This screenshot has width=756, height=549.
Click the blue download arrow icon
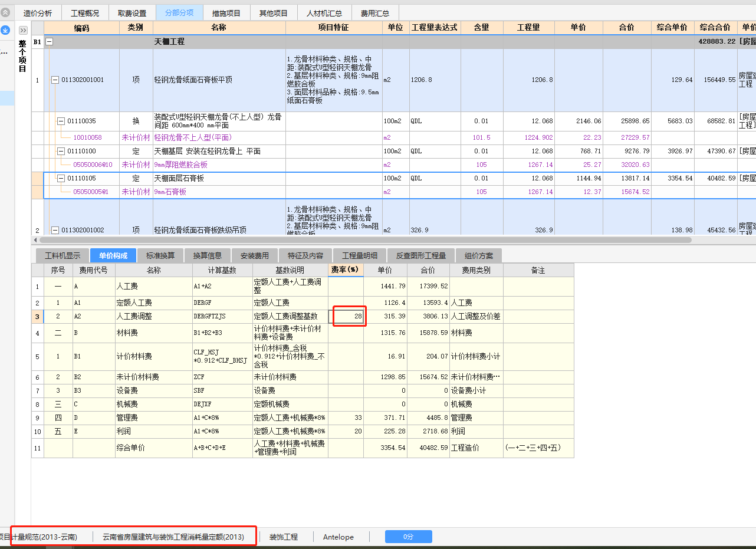tap(5, 29)
